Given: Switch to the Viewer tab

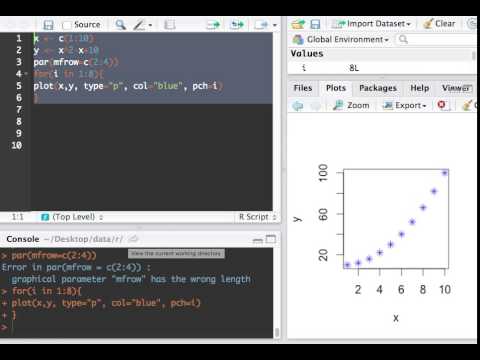Looking at the screenshot, I should [456, 88].
